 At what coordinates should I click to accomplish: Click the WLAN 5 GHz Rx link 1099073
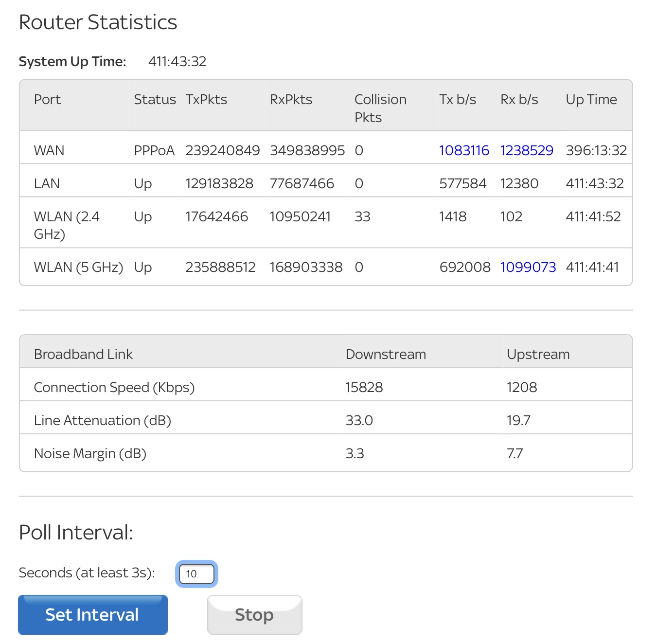click(528, 267)
